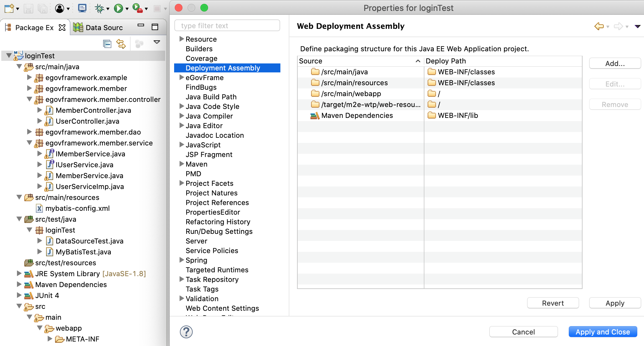Image resolution: width=644 pixels, height=346 pixels.
Task: Select Java Build Path in the properties list
Action: coord(211,97)
